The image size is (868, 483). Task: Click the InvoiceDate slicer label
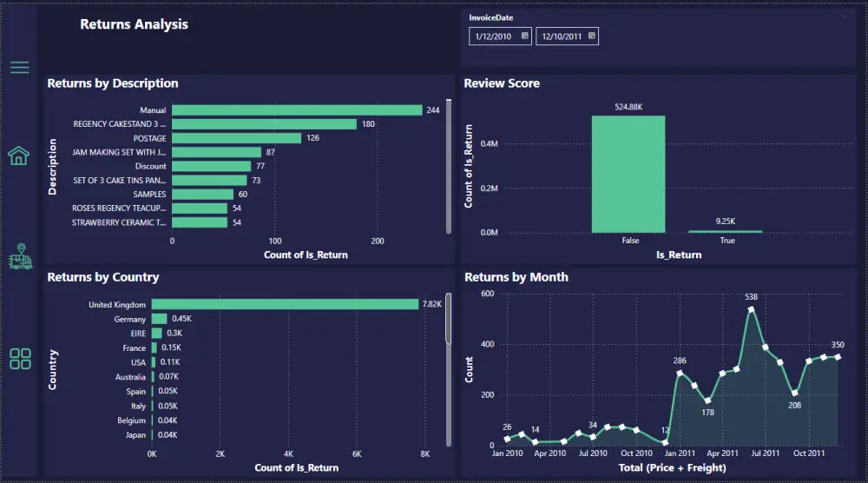pos(491,17)
